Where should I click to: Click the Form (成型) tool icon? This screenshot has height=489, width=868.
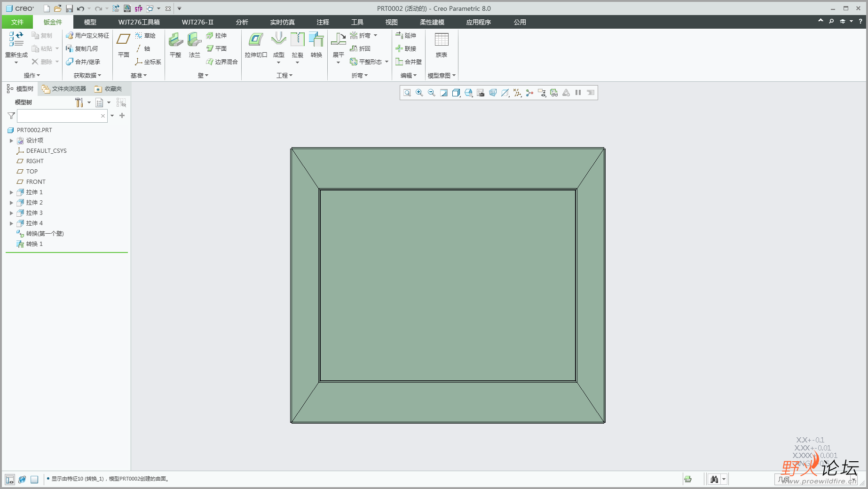click(x=279, y=39)
